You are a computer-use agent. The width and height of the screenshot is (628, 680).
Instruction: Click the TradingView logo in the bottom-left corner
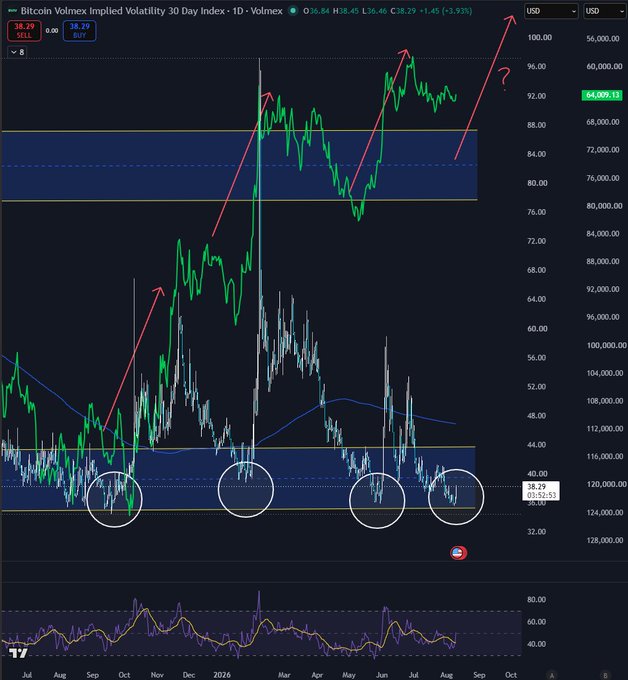[x=18, y=653]
